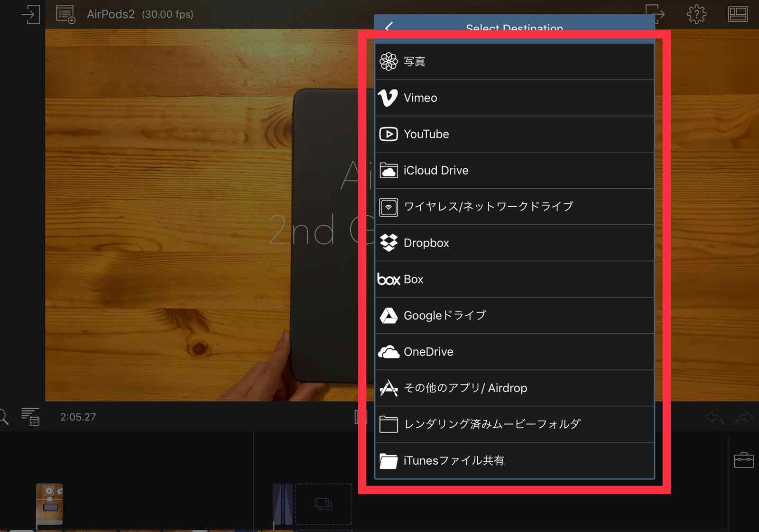The width and height of the screenshot is (759, 532).
Task: Select Vimeo as destination
Action: point(514,98)
